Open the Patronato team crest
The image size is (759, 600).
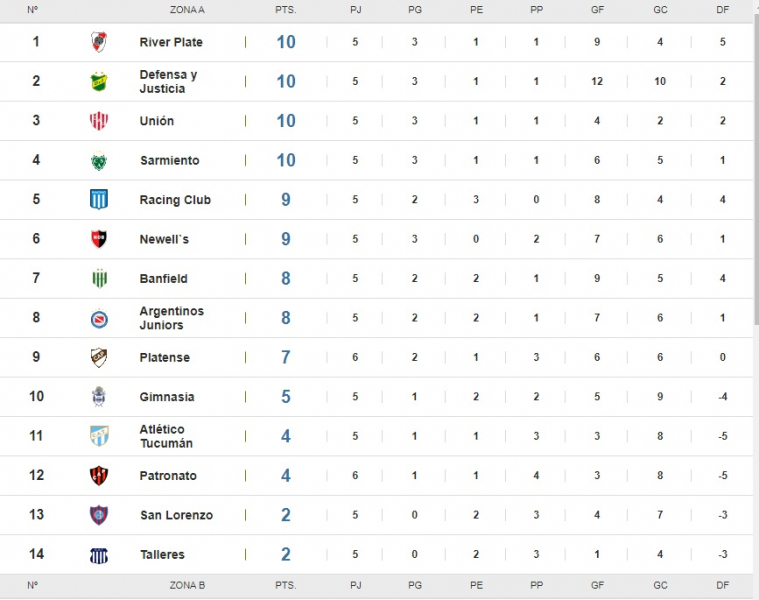(x=99, y=476)
